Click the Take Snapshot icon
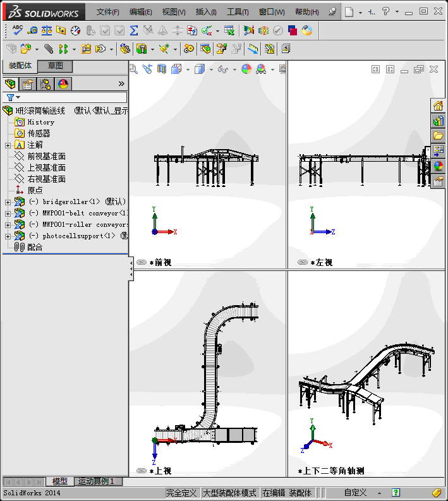448x501 pixels. 286,49
